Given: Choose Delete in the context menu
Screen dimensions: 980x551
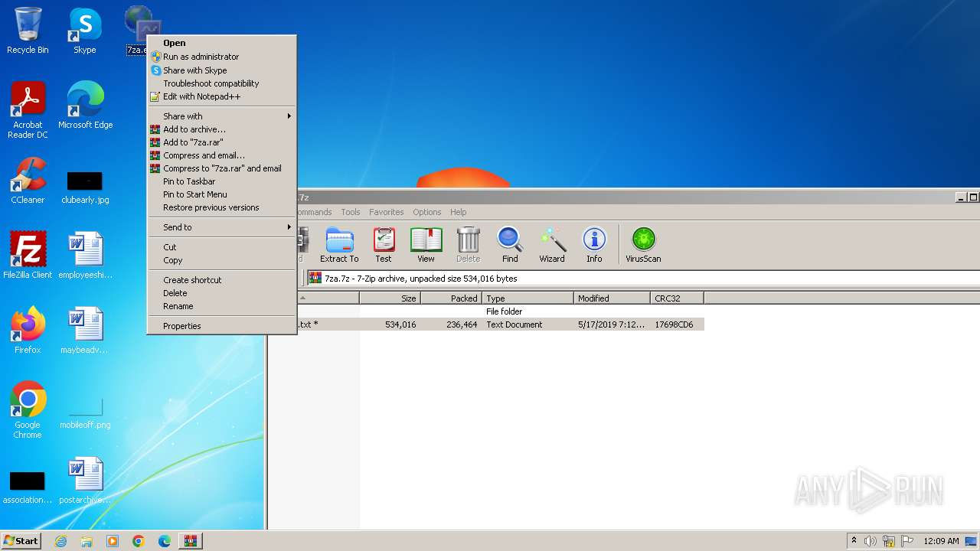Looking at the screenshot, I should pyautogui.click(x=221, y=293).
